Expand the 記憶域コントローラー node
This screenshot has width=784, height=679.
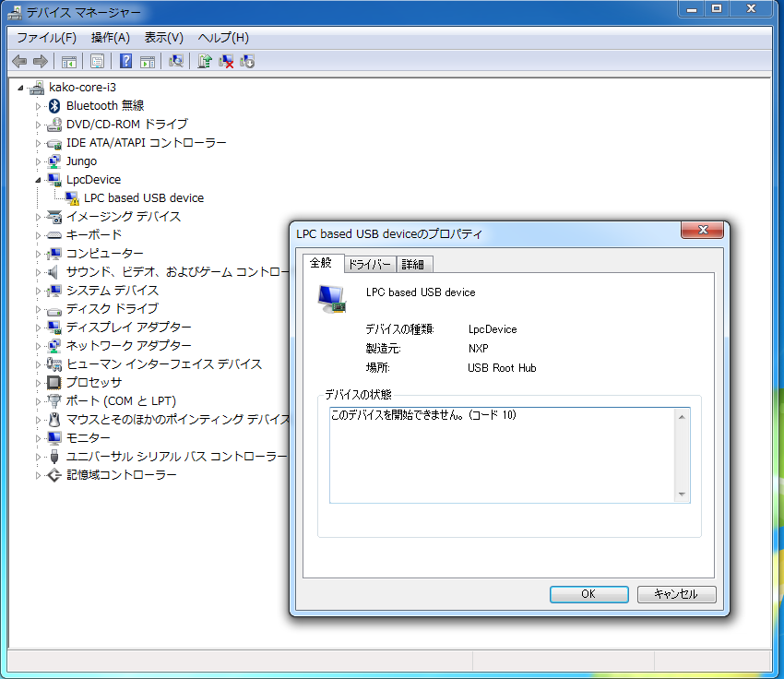pos(38,475)
